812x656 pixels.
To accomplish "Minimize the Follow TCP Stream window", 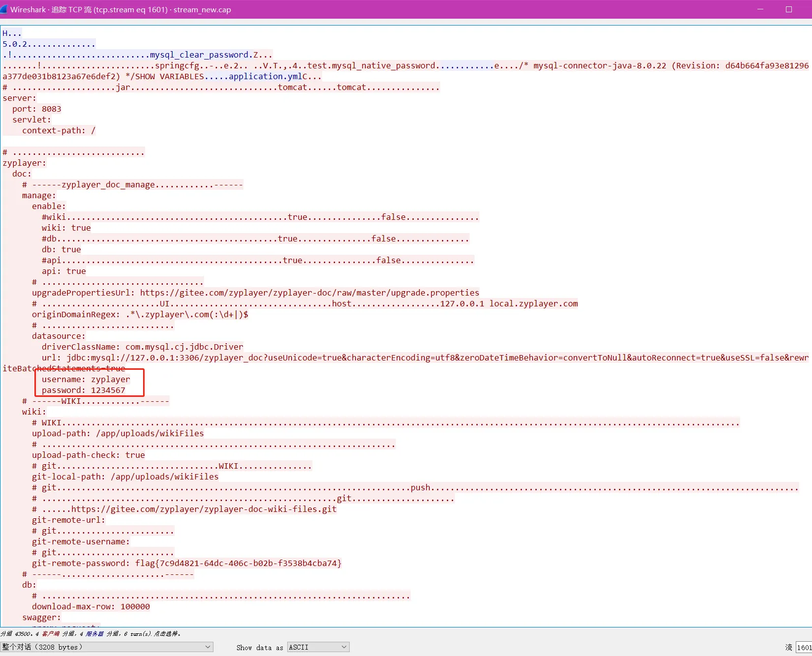I will pyautogui.click(x=760, y=9).
